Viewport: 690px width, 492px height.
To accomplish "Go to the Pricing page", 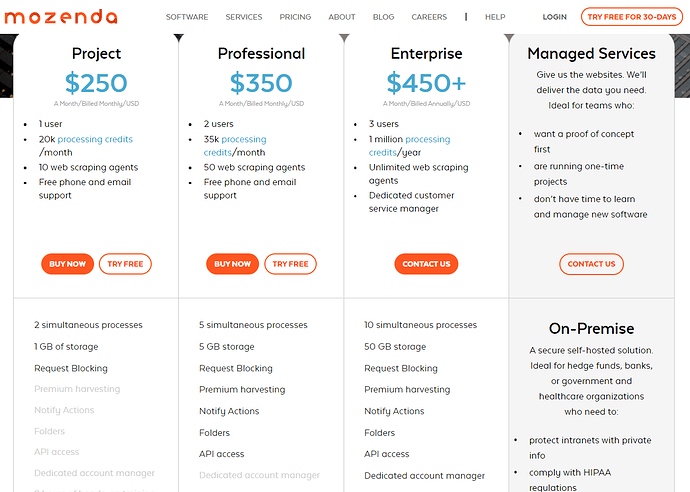I will tap(295, 17).
